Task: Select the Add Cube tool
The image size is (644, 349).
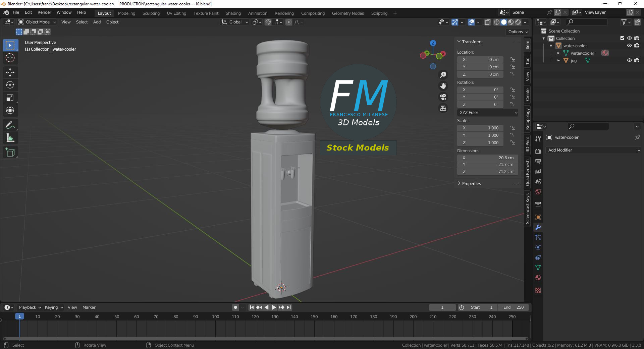Action: coord(10,153)
